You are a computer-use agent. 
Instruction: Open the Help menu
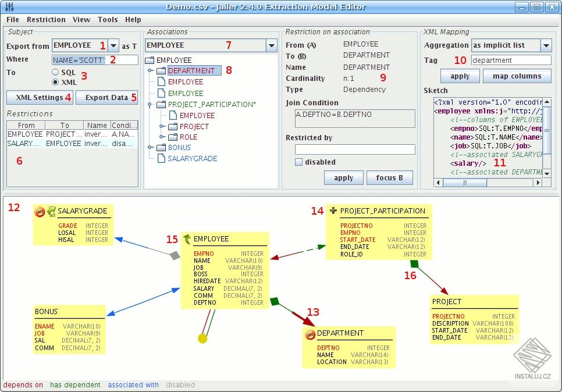pos(133,19)
